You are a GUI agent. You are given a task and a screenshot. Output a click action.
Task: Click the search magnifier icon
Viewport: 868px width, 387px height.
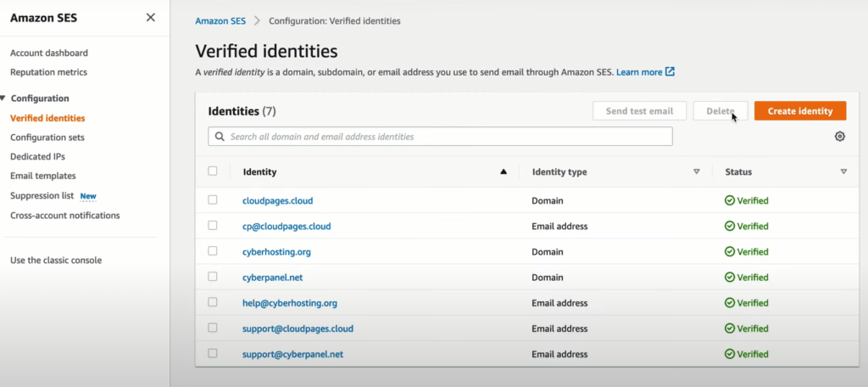point(220,137)
